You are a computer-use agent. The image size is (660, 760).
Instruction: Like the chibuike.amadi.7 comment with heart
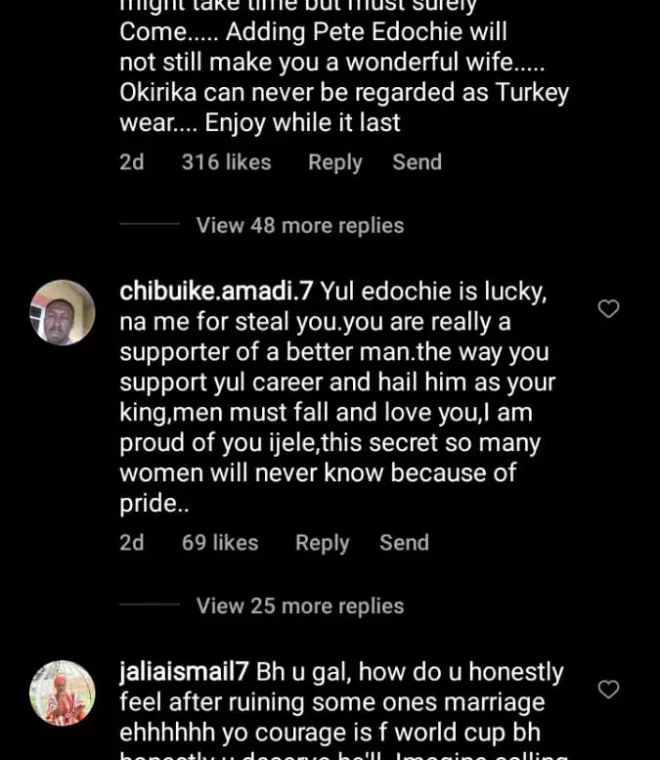pos(608,309)
